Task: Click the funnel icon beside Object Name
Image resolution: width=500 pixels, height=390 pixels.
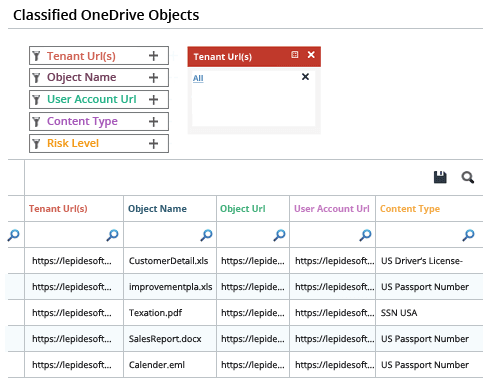Action: pyautogui.click(x=36, y=78)
